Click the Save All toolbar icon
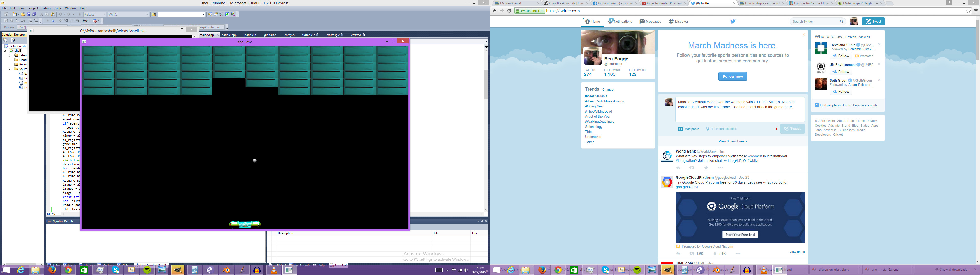 pos(34,15)
